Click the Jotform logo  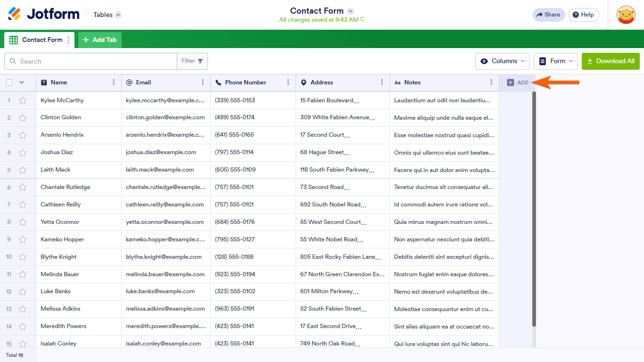[x=44, y=14]
